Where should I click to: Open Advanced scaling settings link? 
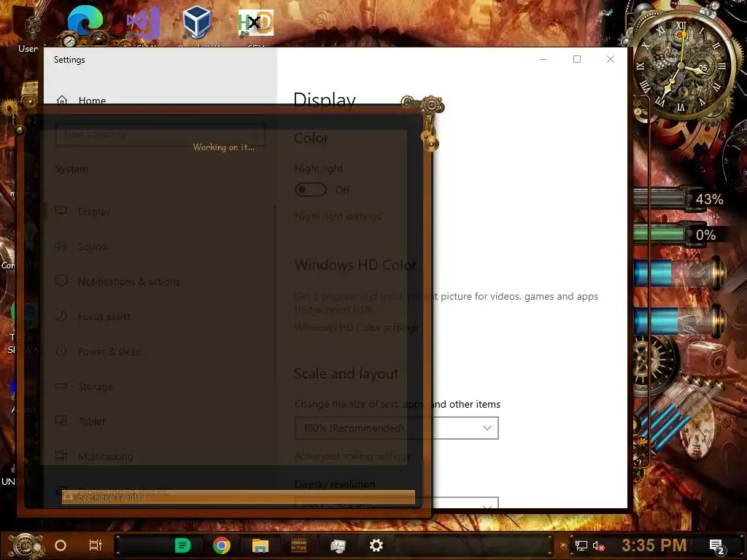pyautogui.click(x=352, y=456)
